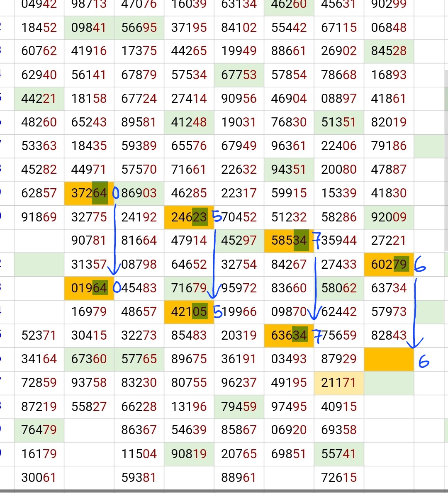Select the green cell with 84528
448x496 pixels.
point(389,51)
